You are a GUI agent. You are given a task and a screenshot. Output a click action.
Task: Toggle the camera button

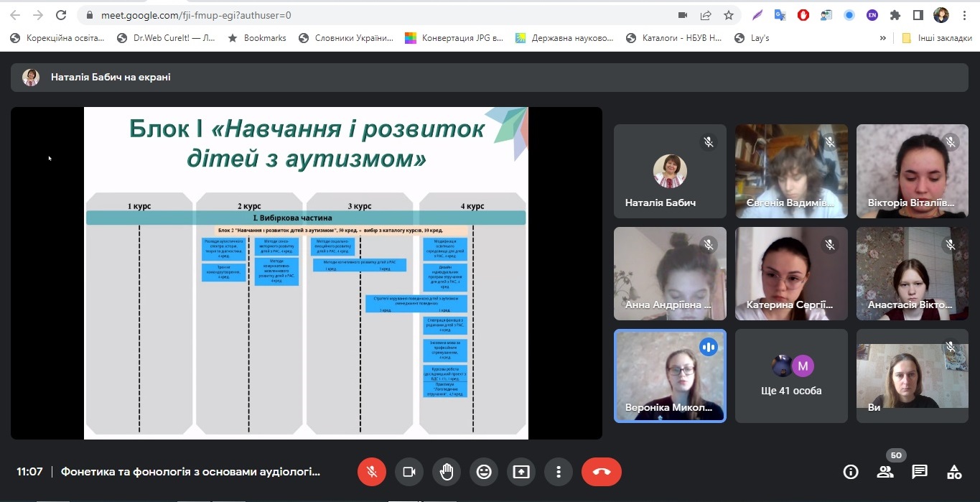tap(409, 472)
